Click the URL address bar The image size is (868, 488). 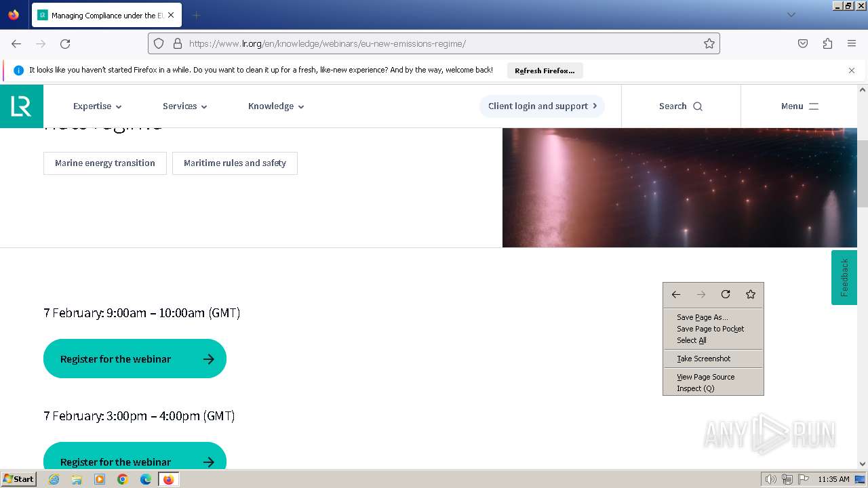434,43
